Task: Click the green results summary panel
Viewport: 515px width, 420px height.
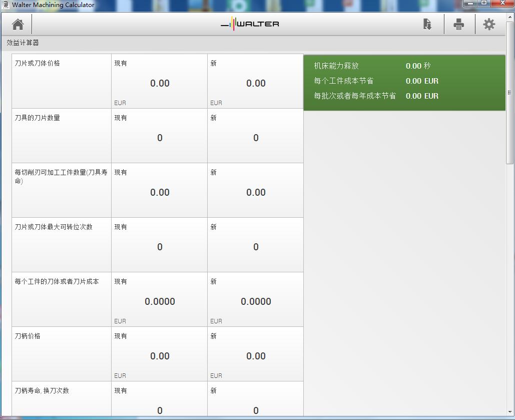Action: tap(404, 83)
